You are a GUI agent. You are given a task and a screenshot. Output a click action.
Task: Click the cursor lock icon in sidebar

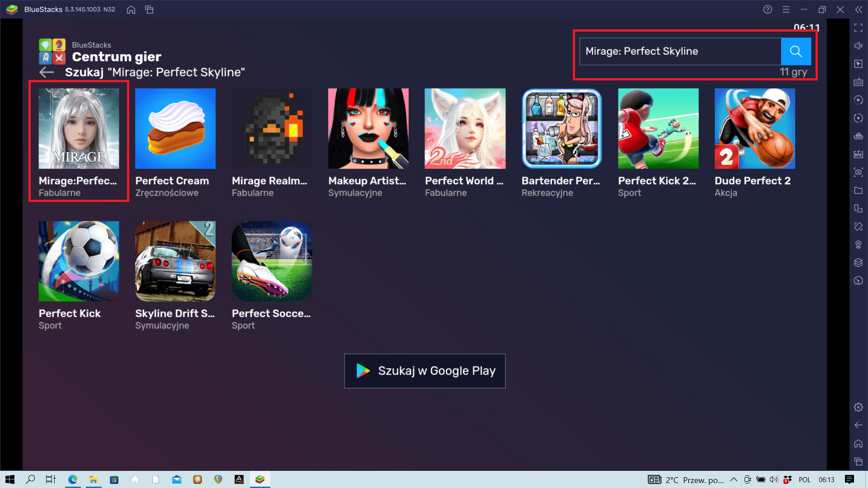coord(859,64)
